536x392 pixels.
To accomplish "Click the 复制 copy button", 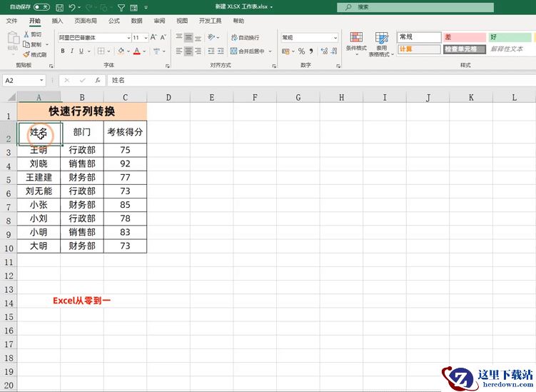I will coord(32,44).
